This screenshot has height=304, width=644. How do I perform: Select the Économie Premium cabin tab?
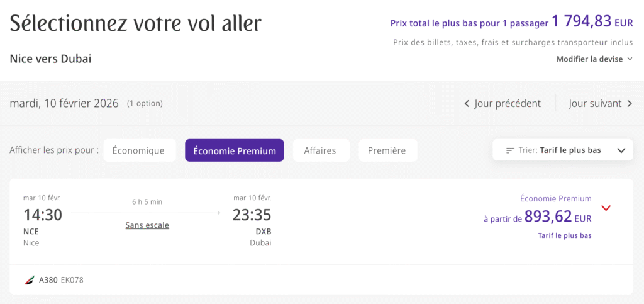235,150
